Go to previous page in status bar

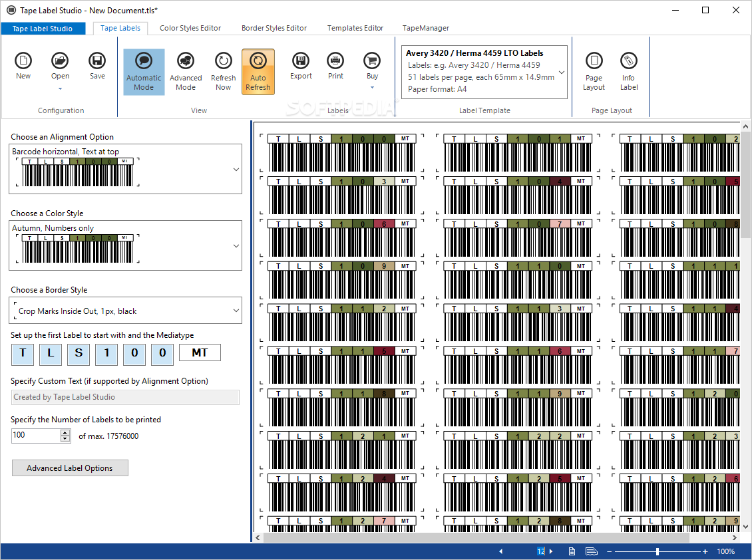500,551
